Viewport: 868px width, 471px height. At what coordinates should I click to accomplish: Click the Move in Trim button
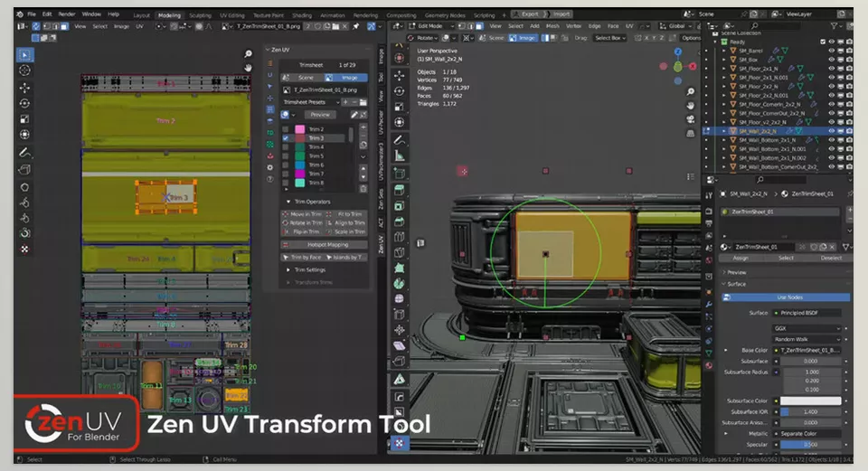[x=302, y=214]
